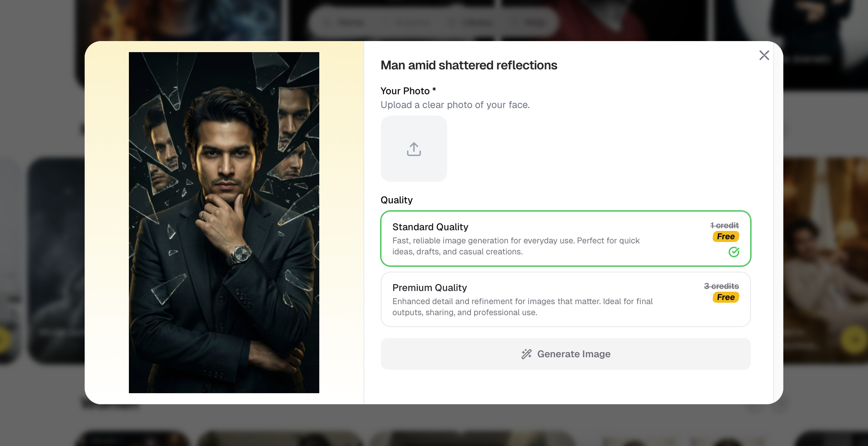Click the 'Man amid shattered reflections' title

469,65
